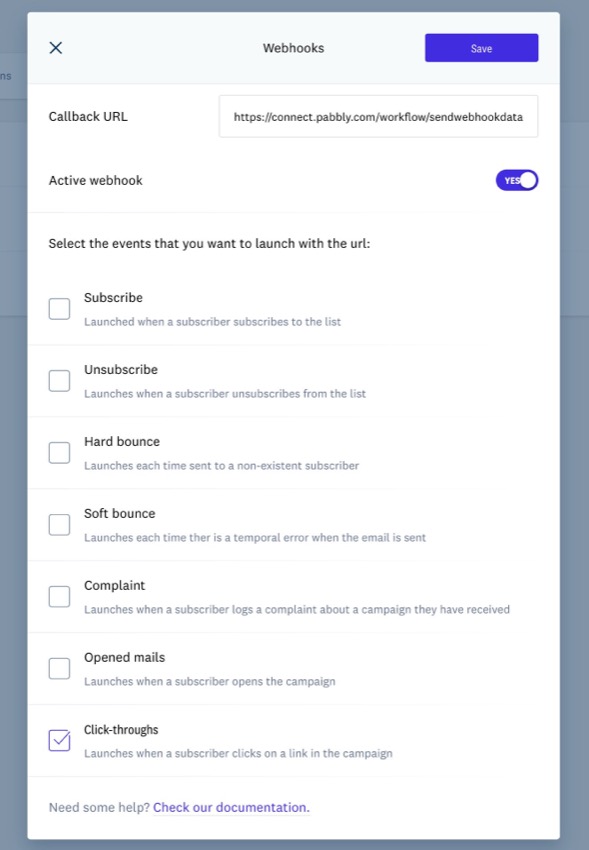Image resolution: width=589 pixels, height=850 pixels.
Task: Click the Click-throughs label text
Action: (x=121, y=730)
